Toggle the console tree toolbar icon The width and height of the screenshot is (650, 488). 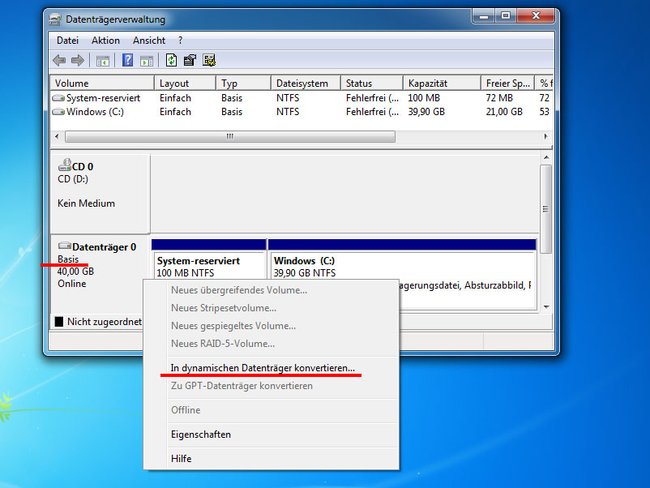[102, 61]
